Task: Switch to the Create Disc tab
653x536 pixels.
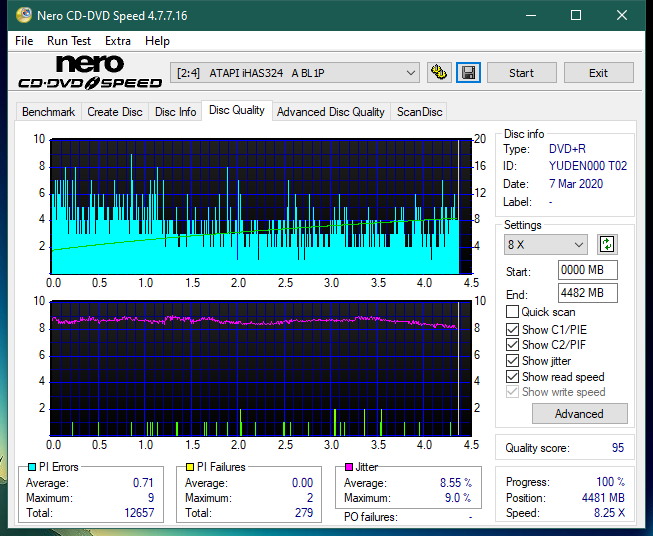Action: click(115, 112)
